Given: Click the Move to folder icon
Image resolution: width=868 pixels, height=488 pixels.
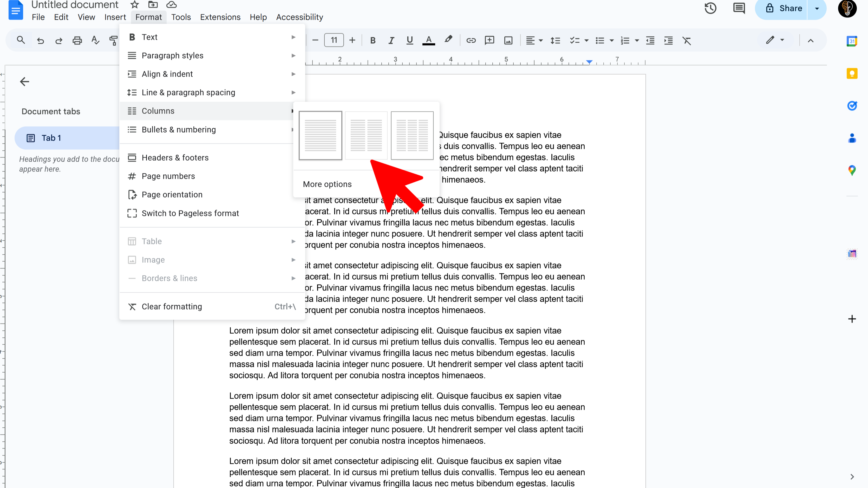Looking at the screenshot, I should pyautogui.click(x=153, y=4).
